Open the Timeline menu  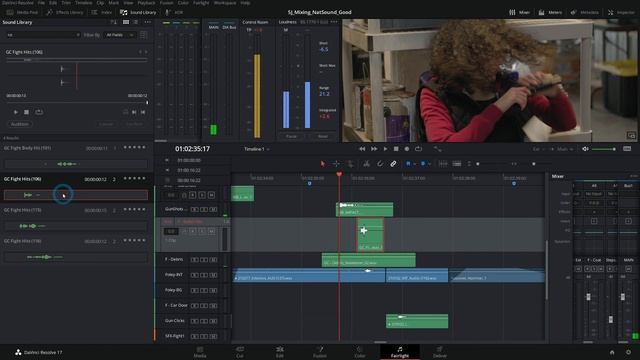83,3
